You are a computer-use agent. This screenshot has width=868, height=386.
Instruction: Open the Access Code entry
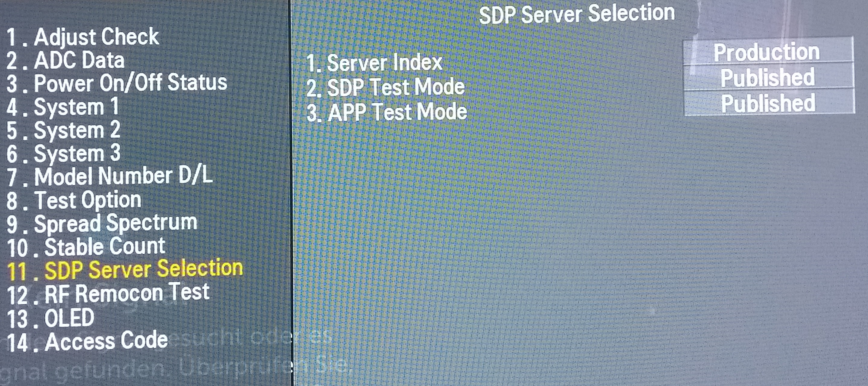click(x=87, y=341)
